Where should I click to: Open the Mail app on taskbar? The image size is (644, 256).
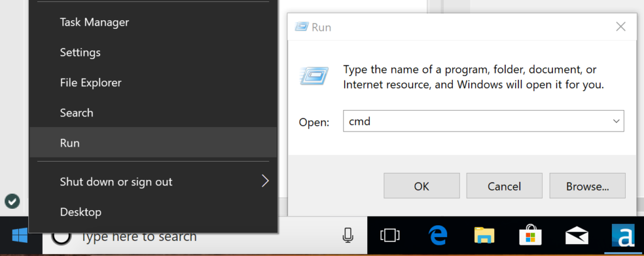click(x=577, y=236)
